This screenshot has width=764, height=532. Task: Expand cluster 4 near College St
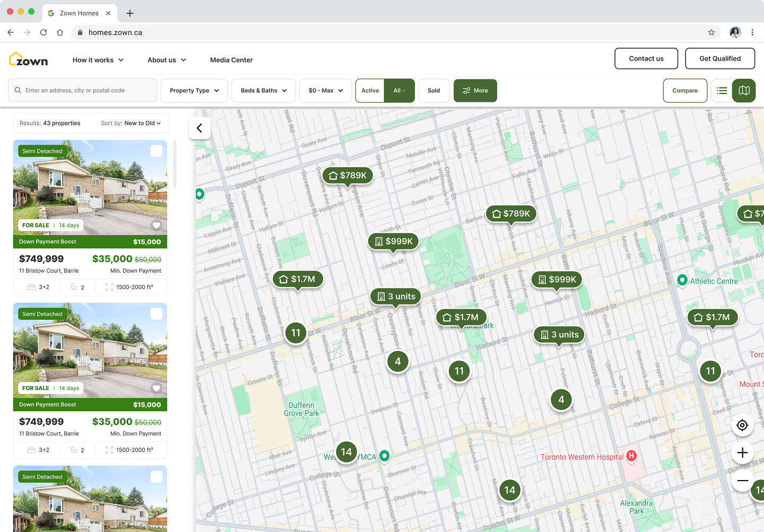click(561, 400)
